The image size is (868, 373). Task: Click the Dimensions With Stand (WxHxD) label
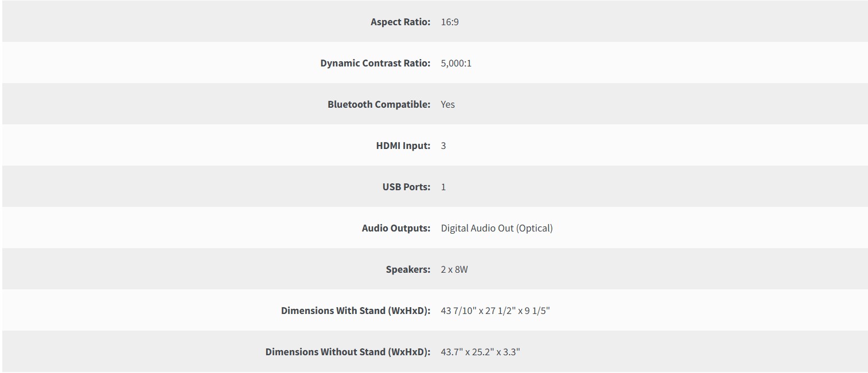click(355, 311)
